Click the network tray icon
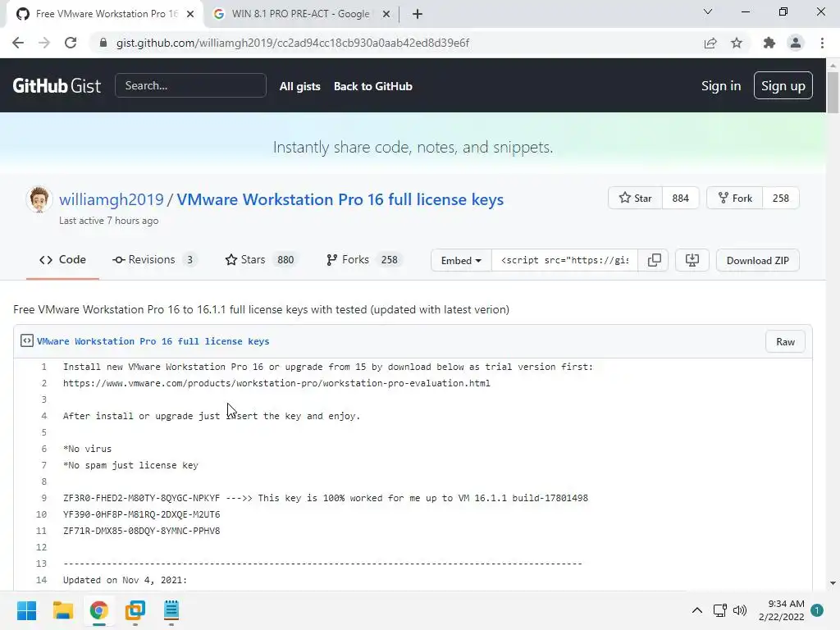Screen dimensions: 840x630 pos(720,610)
